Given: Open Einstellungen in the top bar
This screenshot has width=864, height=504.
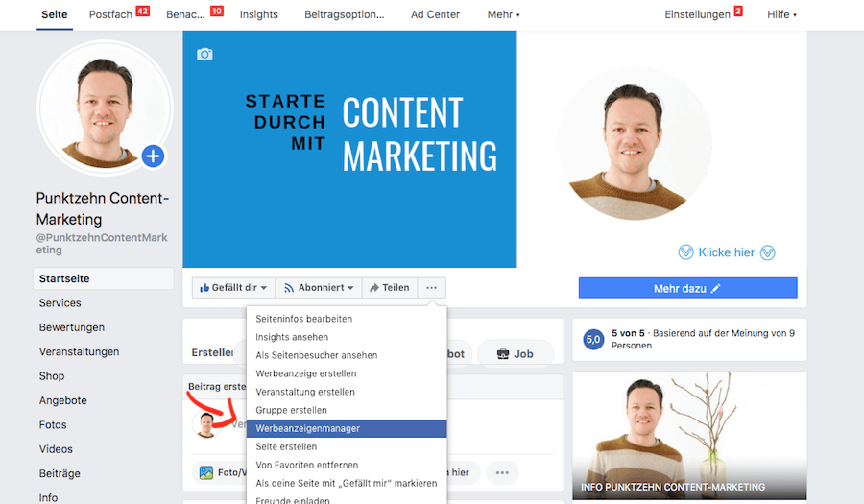Looking at the screenshot, I should click(x=697, y=14).
